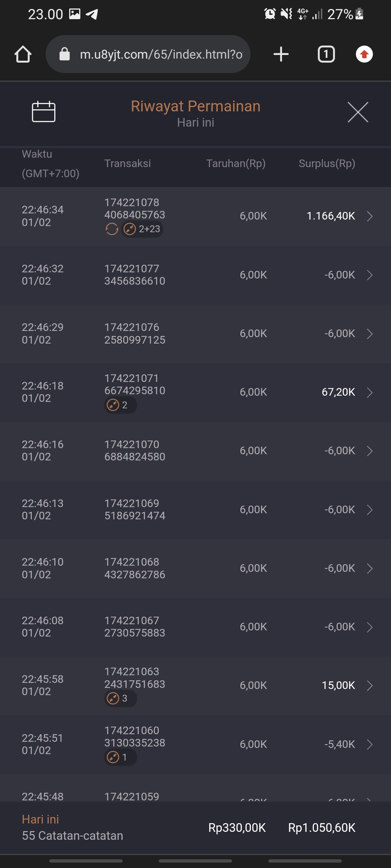
Task: Select transaction 174221070 6884824580
Action: pos(135,451)
